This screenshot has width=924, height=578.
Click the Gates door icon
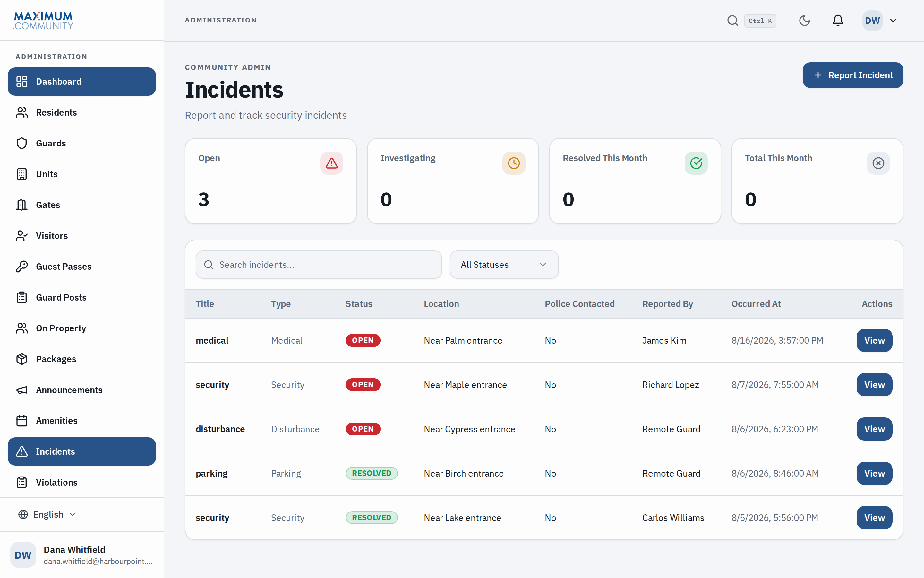point(22,205)
